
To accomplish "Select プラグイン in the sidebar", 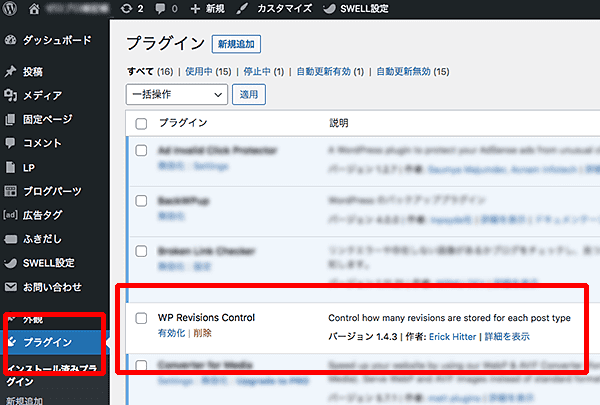I will coord(47,342).
